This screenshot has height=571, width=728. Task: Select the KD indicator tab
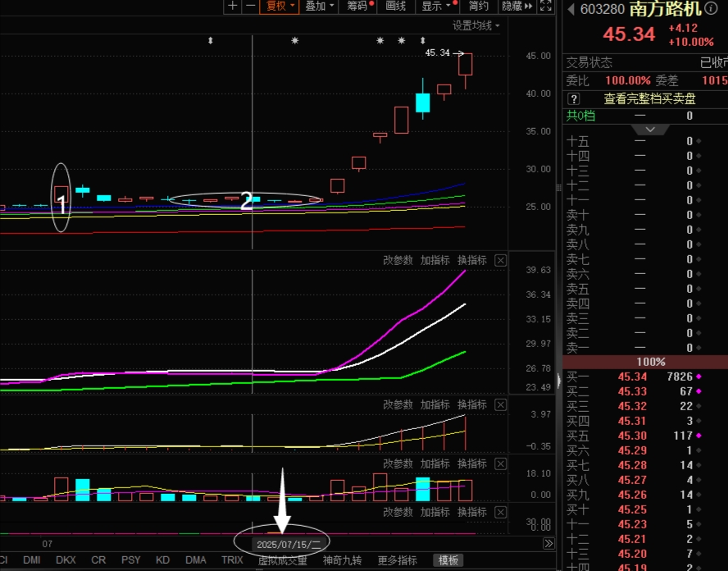point(162,560)
